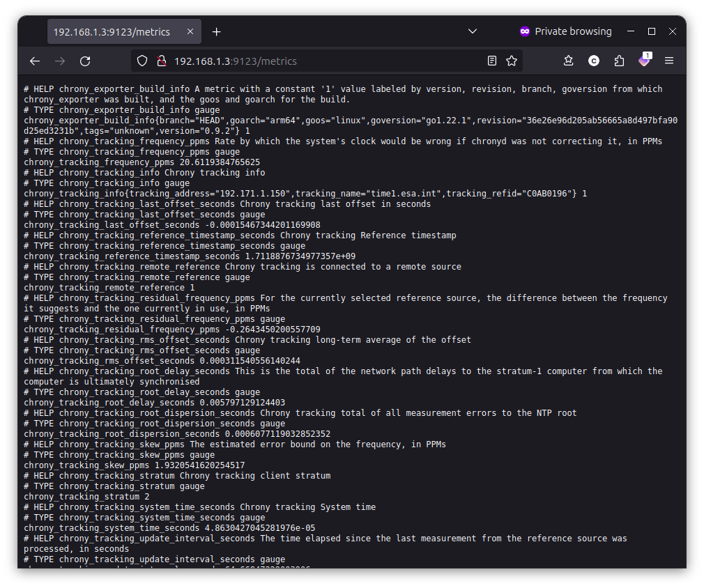
Task: Open the bookmarks tray toolbar icon
Action: coord(569,61)
